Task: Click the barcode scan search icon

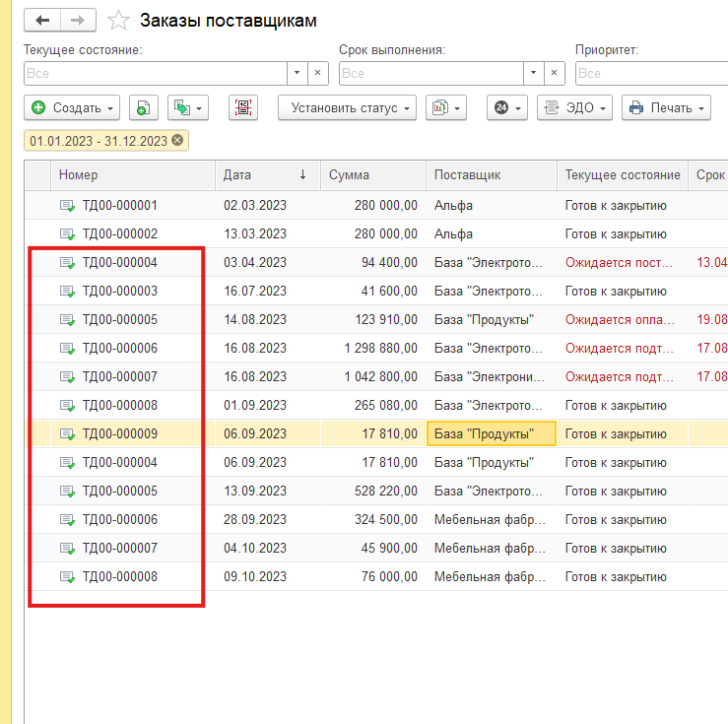Action: pos(243,108)
